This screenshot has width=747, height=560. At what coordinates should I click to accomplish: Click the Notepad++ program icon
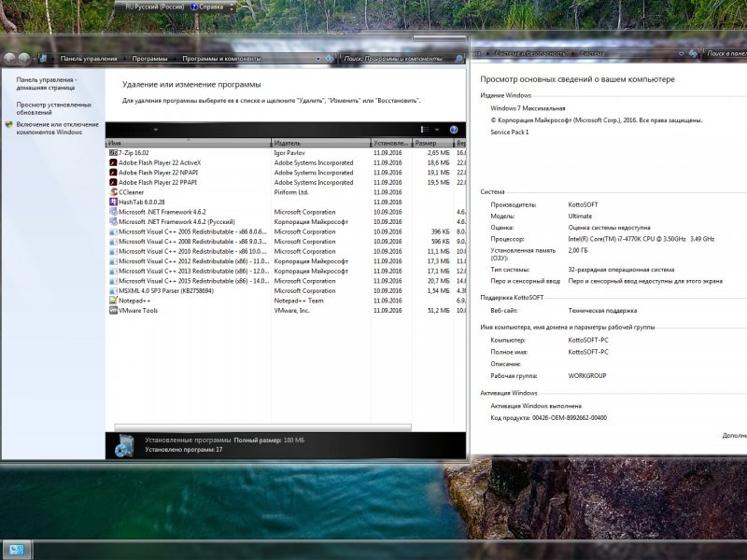click(x=113, y=301)
